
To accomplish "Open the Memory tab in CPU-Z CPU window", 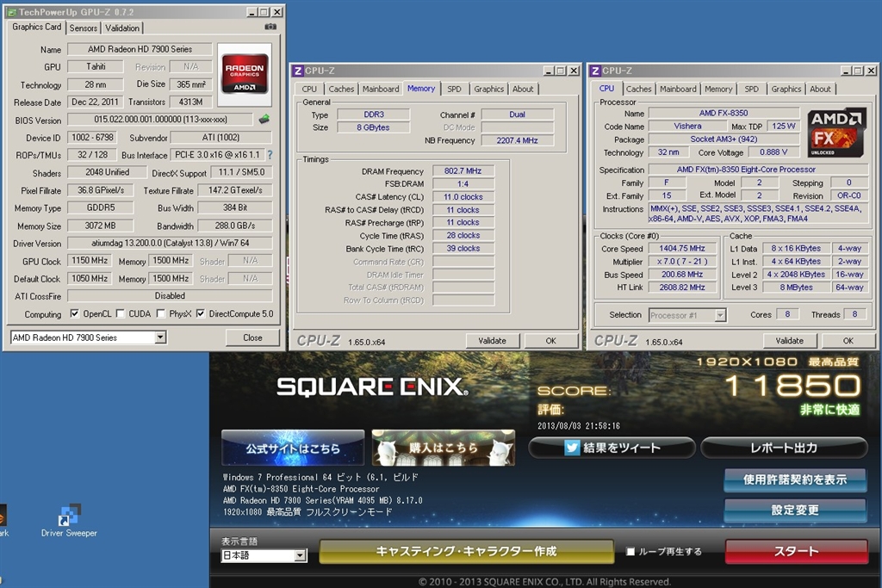I will coord(718,89).
